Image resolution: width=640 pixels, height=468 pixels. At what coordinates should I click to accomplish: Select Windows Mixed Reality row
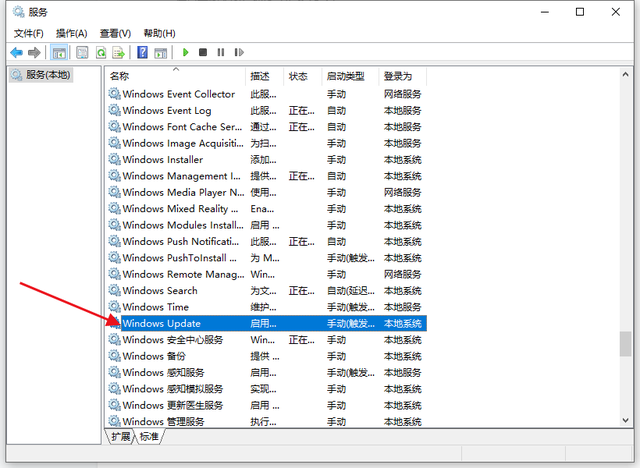pos(267,208)
